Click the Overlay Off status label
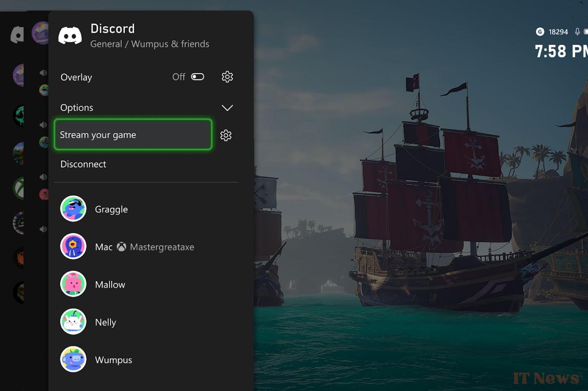Viewport: 588px width, 391px height. click(x=178, y=77)
